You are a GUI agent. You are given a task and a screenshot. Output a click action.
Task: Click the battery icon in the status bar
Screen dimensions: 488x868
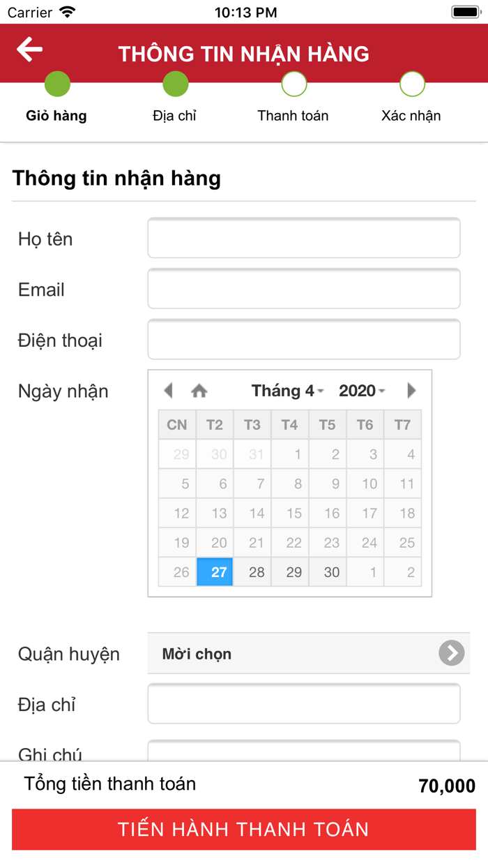464,11
